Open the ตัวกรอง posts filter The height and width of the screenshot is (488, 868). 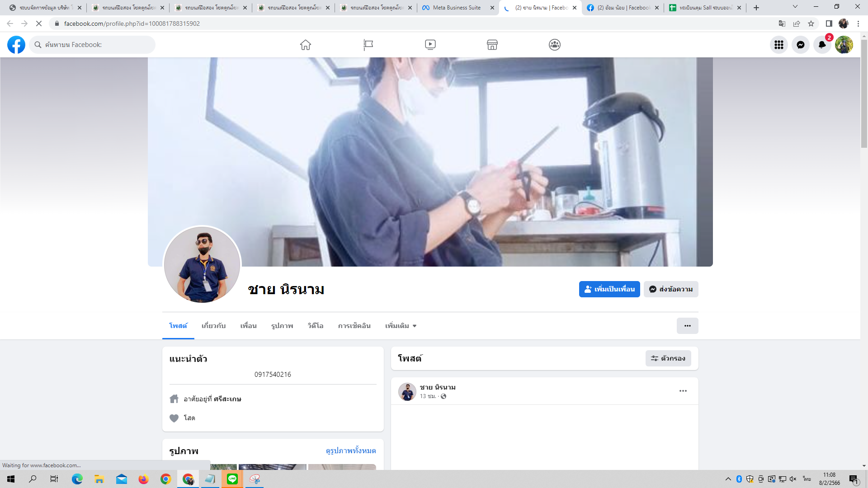[668, 358]
